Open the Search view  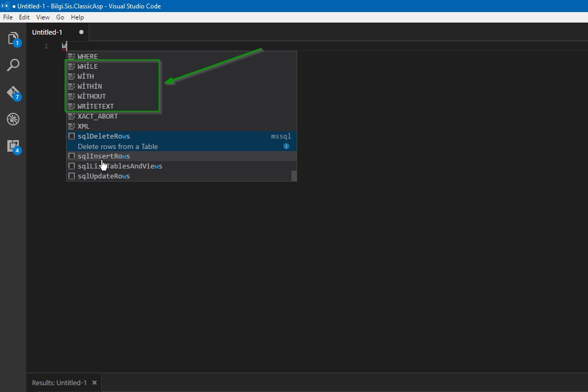13,65
